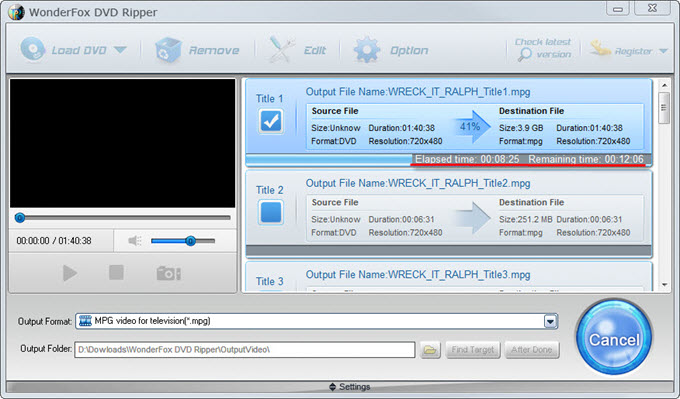
Task: Click the After Done button
Action: [532, 350]
